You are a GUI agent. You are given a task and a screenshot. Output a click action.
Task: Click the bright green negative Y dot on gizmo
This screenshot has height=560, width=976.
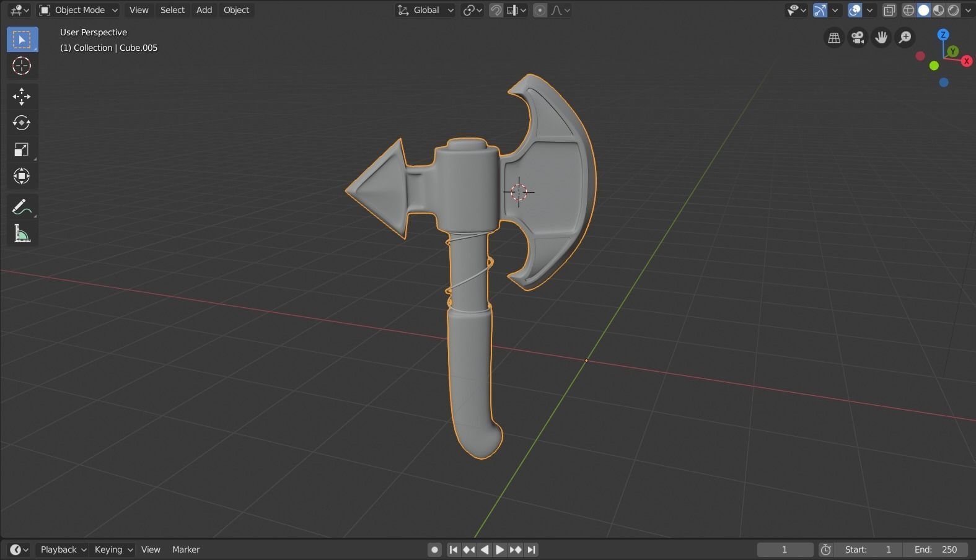click(934, 66)
